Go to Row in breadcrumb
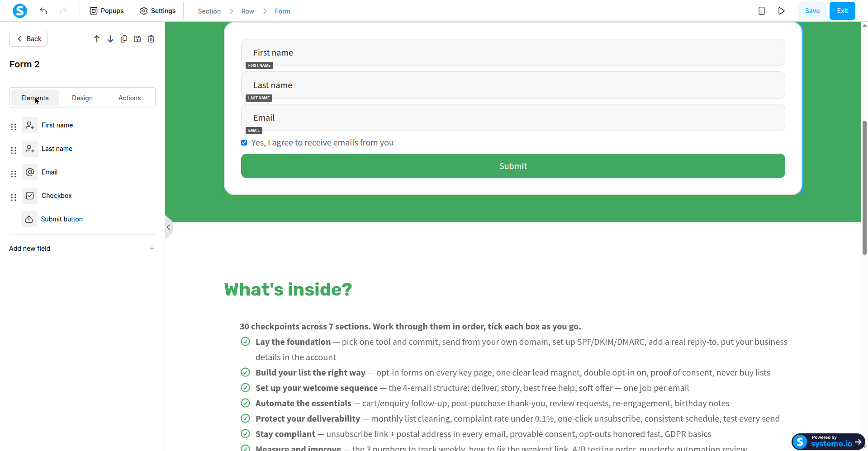 247,11
